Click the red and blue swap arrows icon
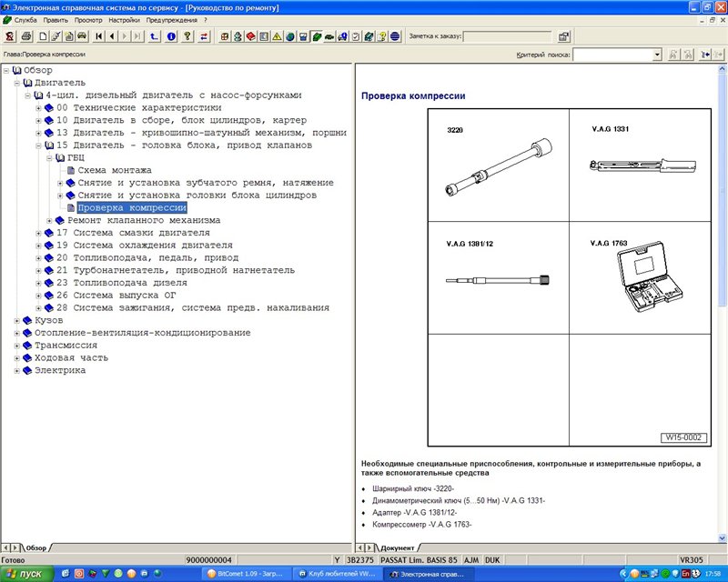 (204, 36)
